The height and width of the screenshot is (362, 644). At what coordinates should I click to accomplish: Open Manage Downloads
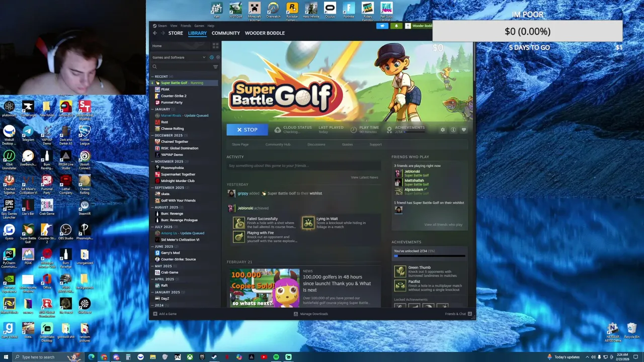click(310, 314)
